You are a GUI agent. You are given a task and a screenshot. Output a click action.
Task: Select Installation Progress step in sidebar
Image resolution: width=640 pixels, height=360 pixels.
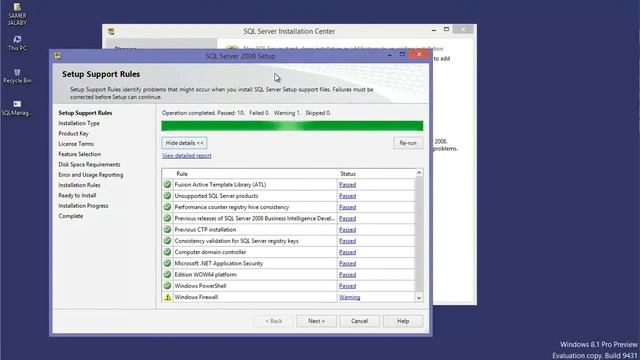[83, 206]
